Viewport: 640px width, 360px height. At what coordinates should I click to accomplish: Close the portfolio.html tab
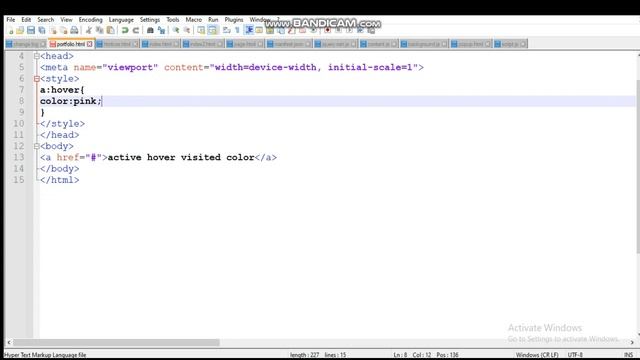pos(89,44)
